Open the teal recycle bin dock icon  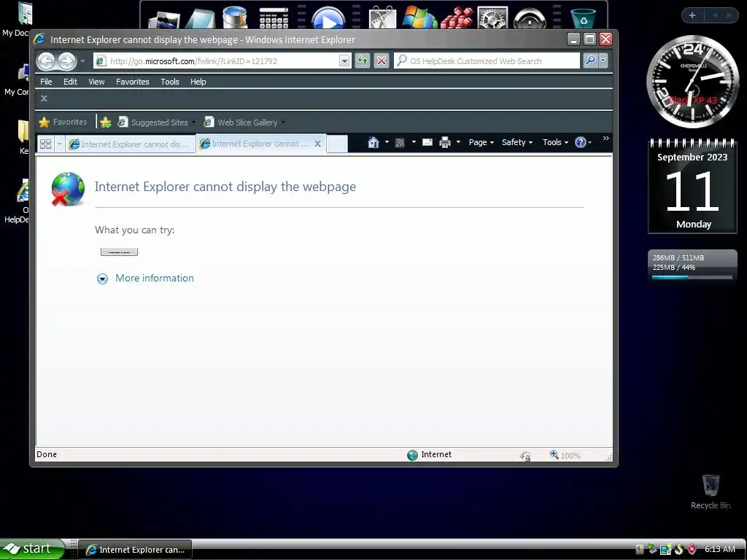click(583, 18)
